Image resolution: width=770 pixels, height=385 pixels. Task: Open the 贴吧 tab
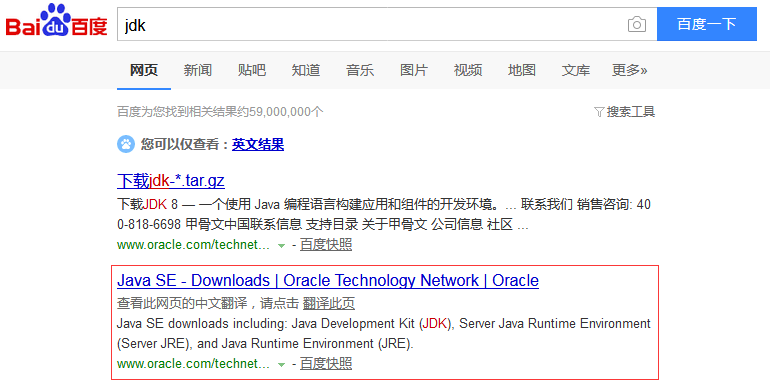pos(252,70)
